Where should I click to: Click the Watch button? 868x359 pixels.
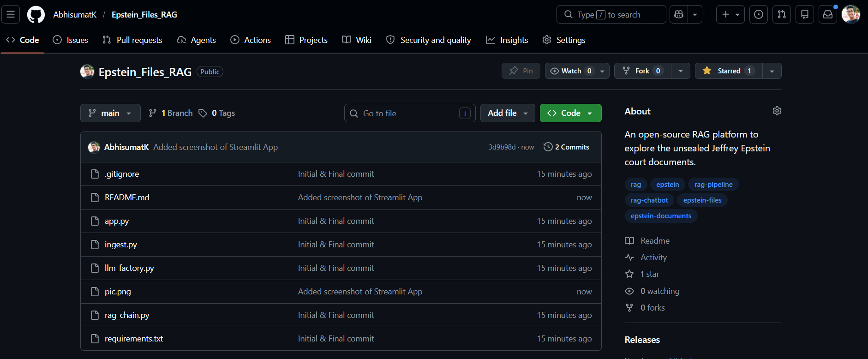click(x=570, y=71)
